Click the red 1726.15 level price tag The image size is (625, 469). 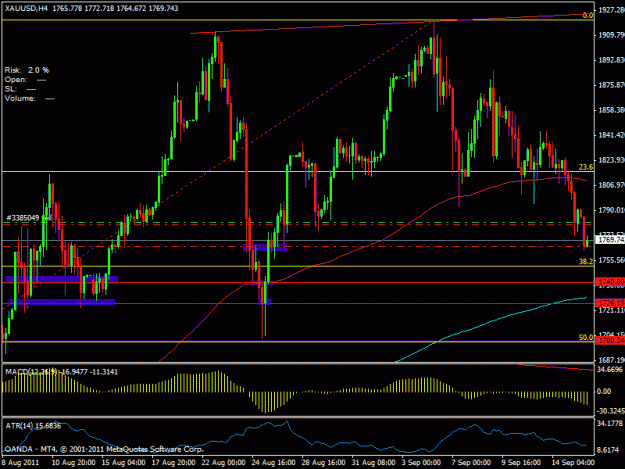tap(610, 303)
